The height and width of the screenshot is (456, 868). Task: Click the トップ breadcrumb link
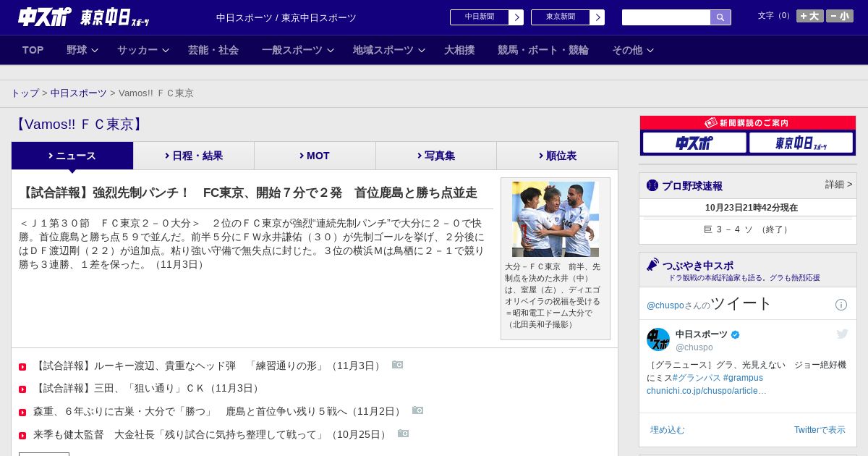point(25,93)
